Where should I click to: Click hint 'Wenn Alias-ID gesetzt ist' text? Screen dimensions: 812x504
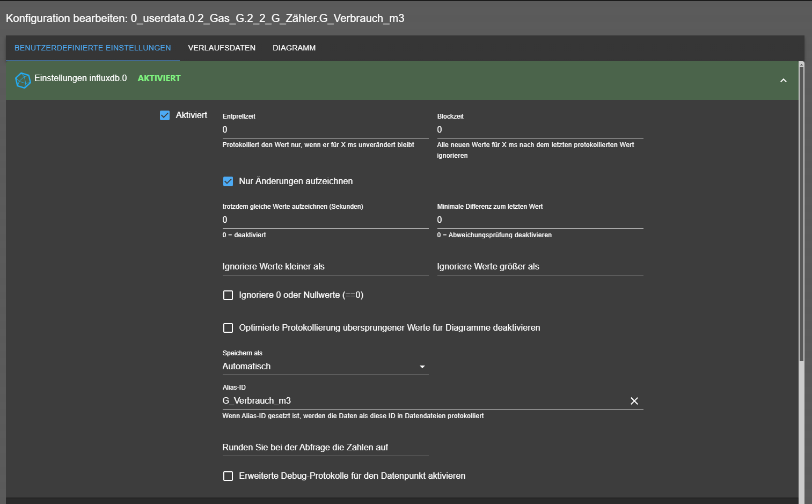(353, 416)
